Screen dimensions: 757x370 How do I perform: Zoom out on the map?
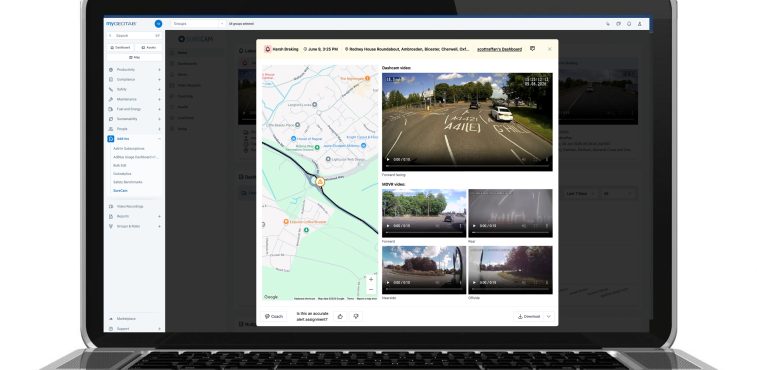(371, 289)
